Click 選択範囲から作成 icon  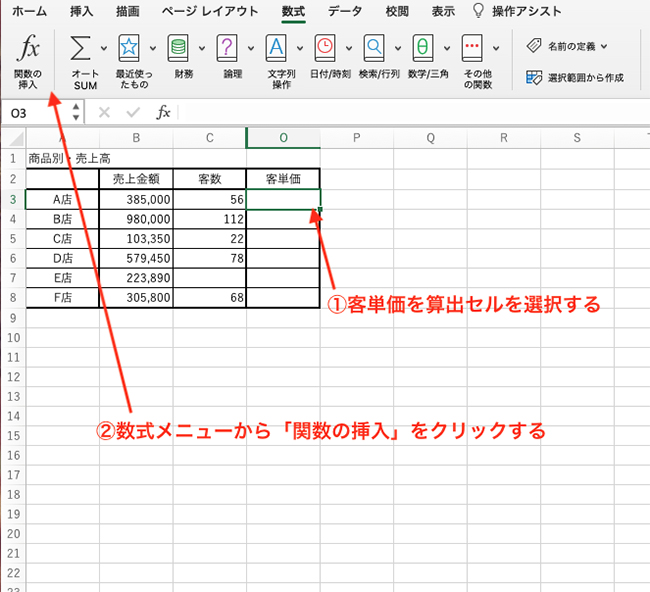pyautogui.click(x=534, y=78)
